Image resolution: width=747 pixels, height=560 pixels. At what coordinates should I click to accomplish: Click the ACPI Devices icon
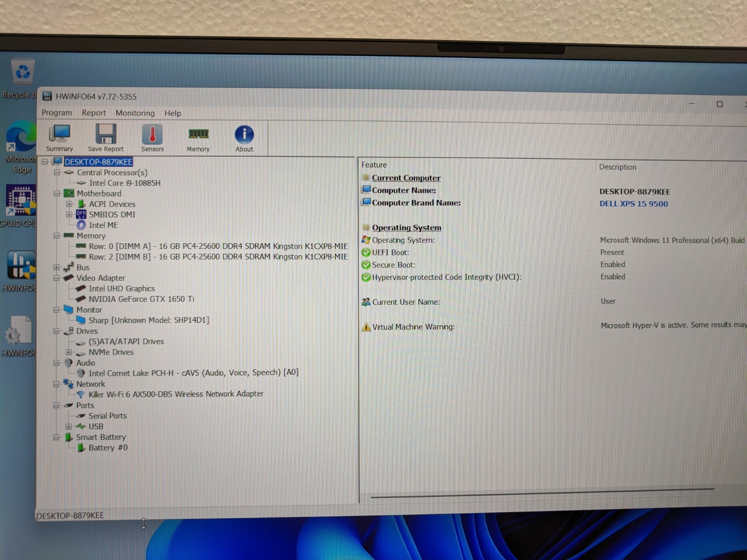click(81, 204)
